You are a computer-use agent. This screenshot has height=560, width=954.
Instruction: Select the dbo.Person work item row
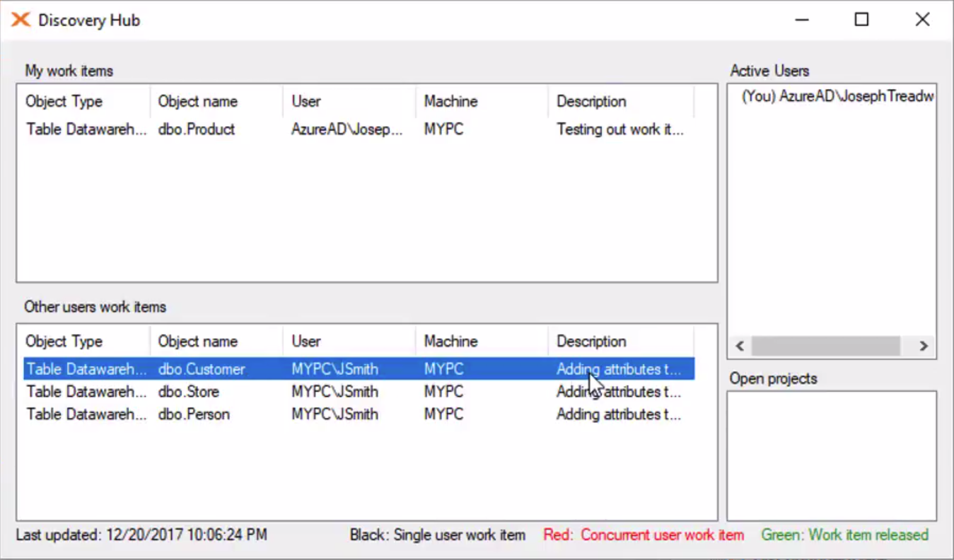(x=359, y=414)
